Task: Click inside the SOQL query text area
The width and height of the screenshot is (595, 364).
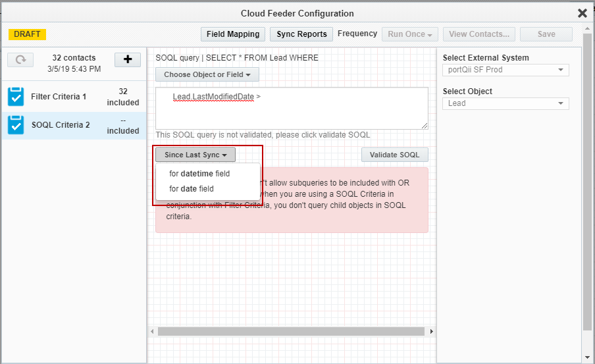Action: pyautogui.click(x=291, y=113)
